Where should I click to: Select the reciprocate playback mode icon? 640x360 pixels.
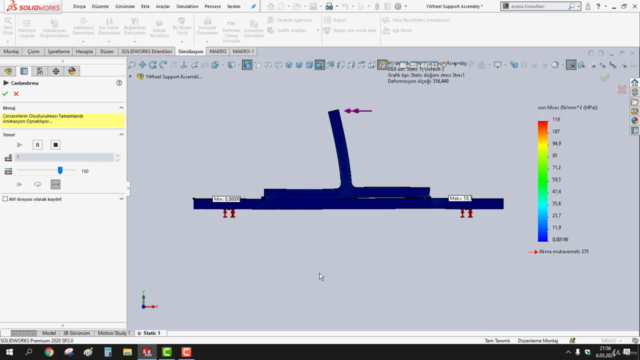[56, 184]
